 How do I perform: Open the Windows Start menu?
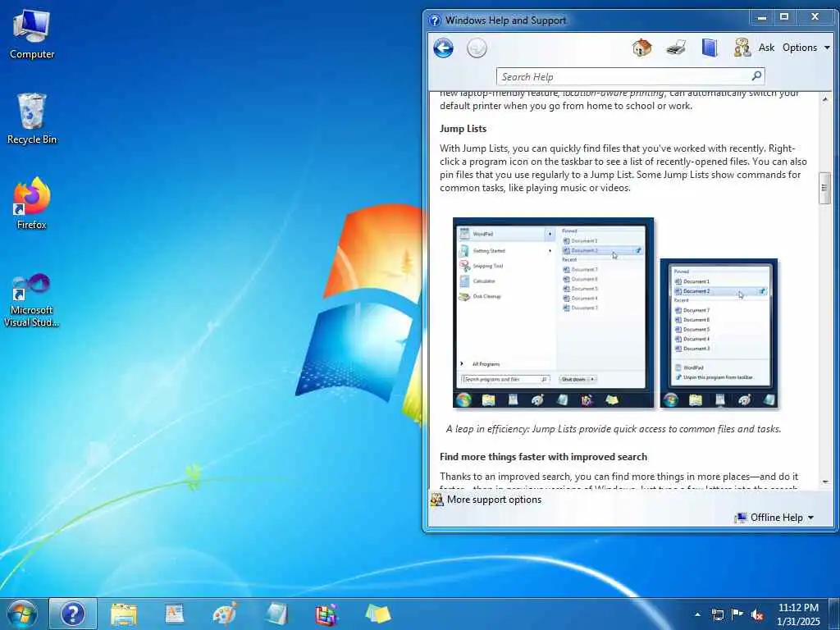(22, 614)
